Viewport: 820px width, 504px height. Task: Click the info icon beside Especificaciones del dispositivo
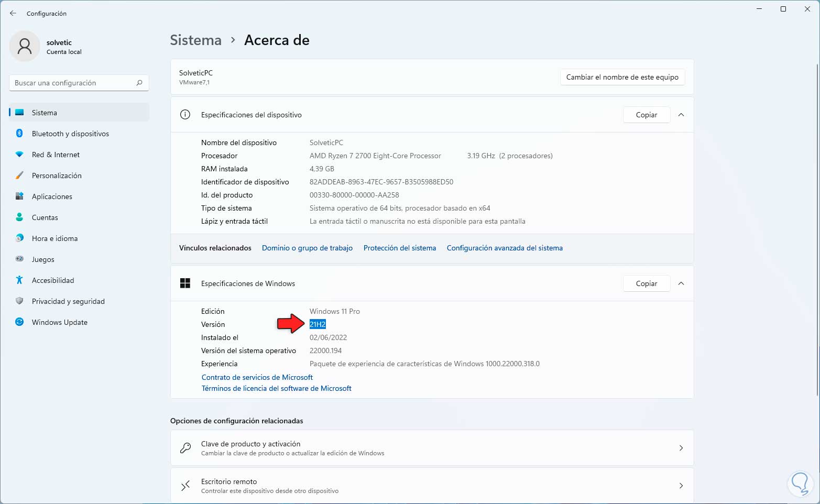pos(185,115)
